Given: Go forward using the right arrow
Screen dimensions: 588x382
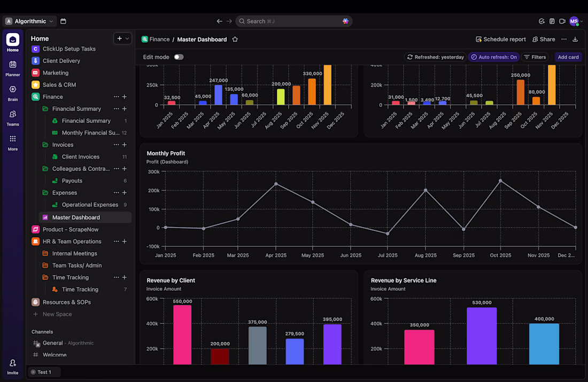Looking at the screenshot, I should coord(229,21).
